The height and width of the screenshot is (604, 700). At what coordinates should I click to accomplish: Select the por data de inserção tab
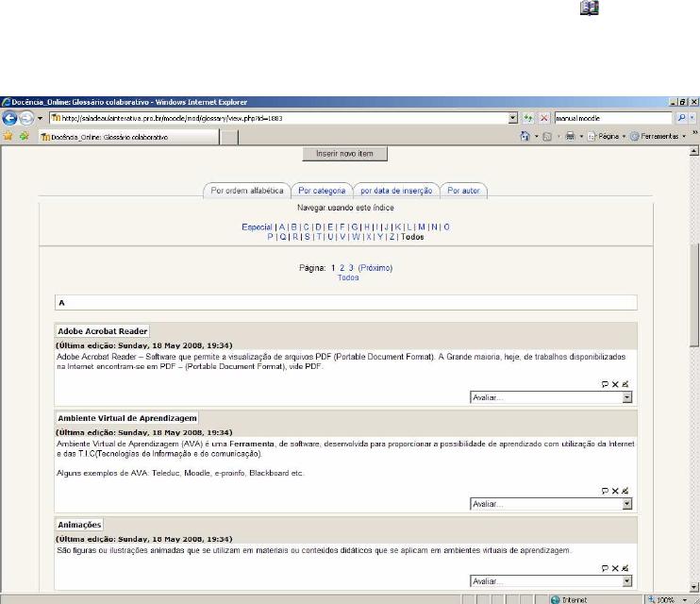[396, 190]
